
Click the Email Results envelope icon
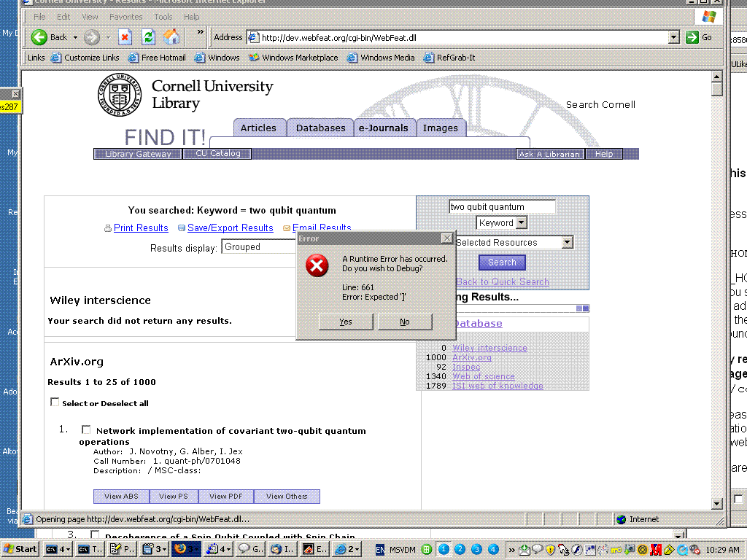coord(286,228)
